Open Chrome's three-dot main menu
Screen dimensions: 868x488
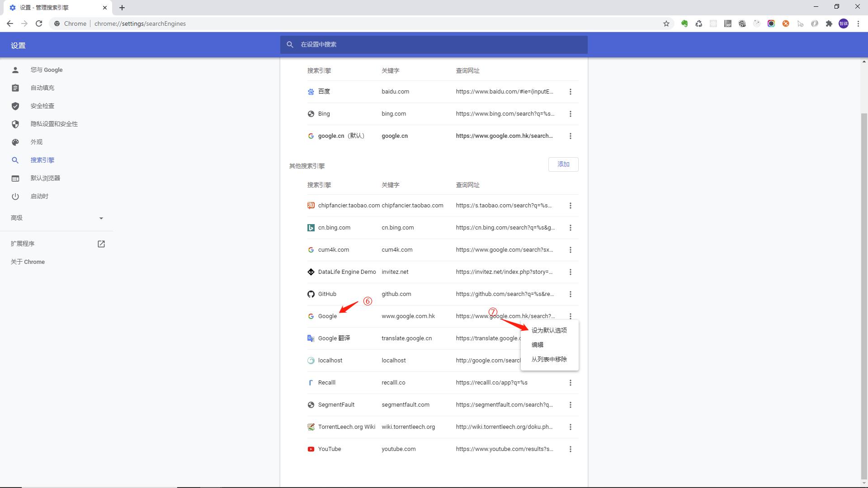click(x=858, y=23)
